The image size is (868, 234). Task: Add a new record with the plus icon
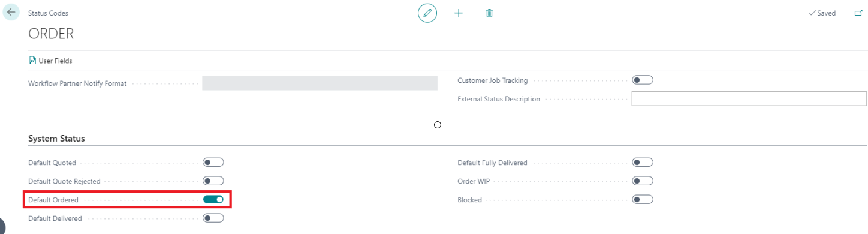459,13
